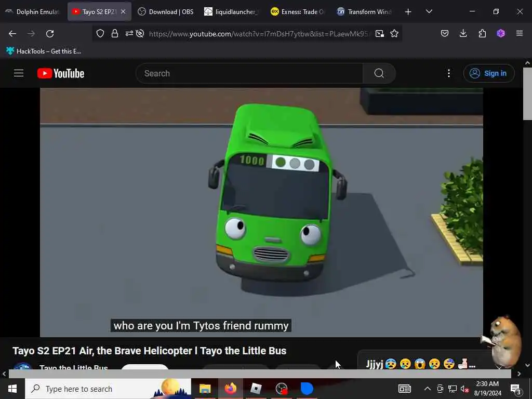The height and width of the screenshot is (399, 532).
Task: Open the Download | OBS tab
Action: [166, 11]
